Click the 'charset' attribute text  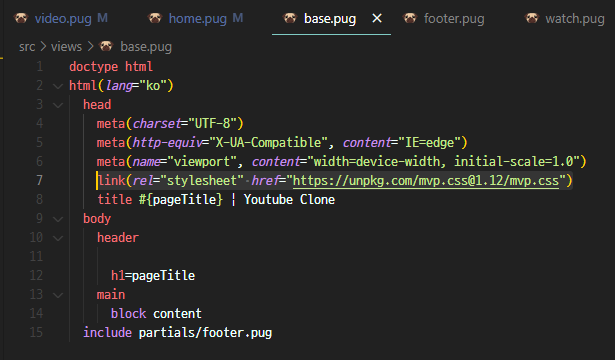[156, 124]
